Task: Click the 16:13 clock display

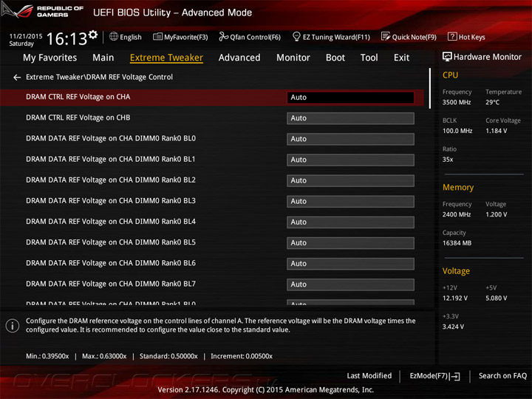Action: coord(66,38)
